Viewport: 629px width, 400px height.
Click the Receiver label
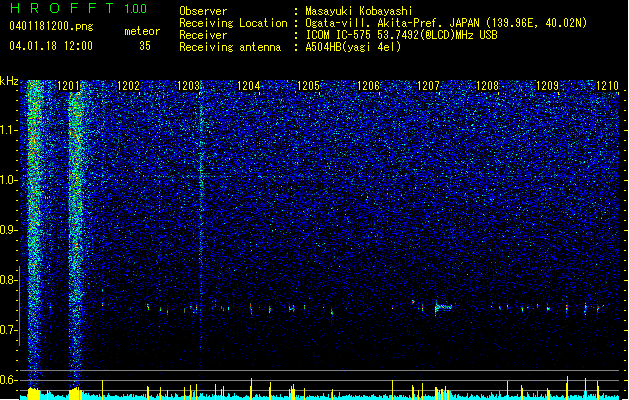(203, 35)
